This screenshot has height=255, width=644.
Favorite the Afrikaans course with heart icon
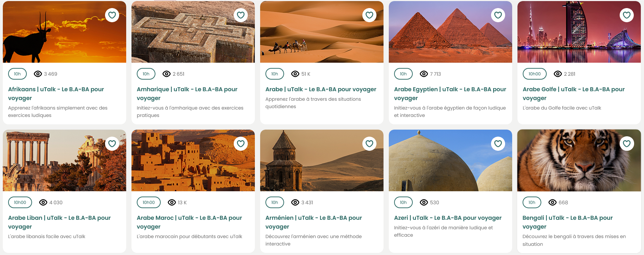click(x=112, y=15)
